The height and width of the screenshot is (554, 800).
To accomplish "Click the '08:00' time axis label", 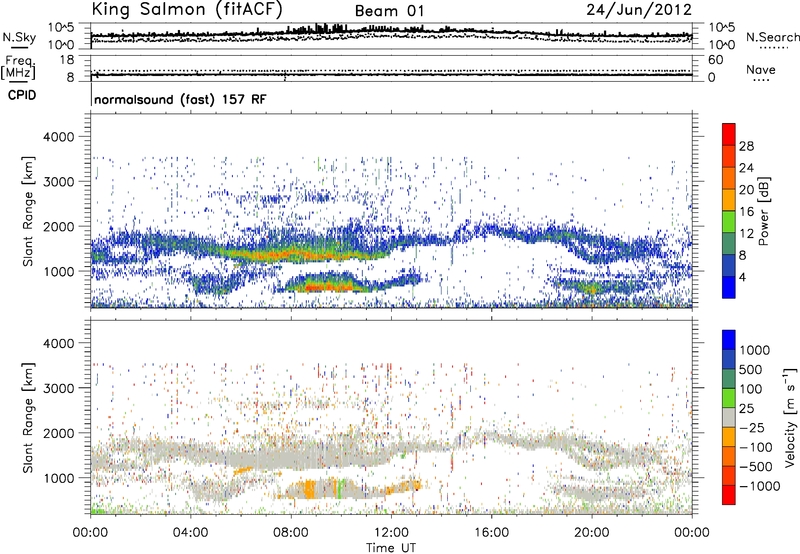I will 291,533.
